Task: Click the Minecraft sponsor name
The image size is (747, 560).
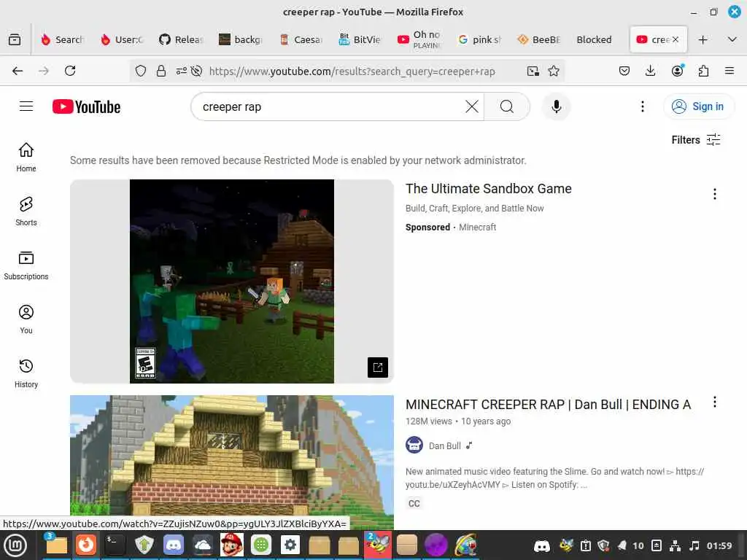Action: 477,227
